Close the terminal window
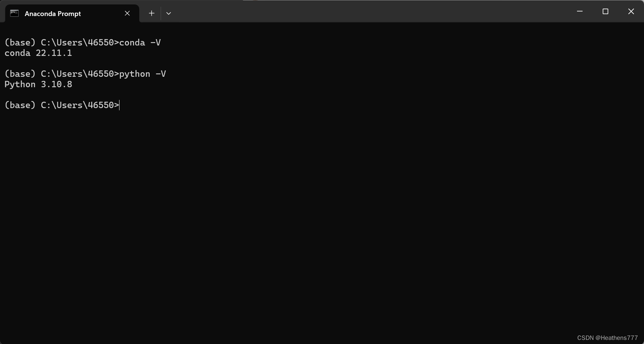 pyautogui.click(x=631, y=12)
